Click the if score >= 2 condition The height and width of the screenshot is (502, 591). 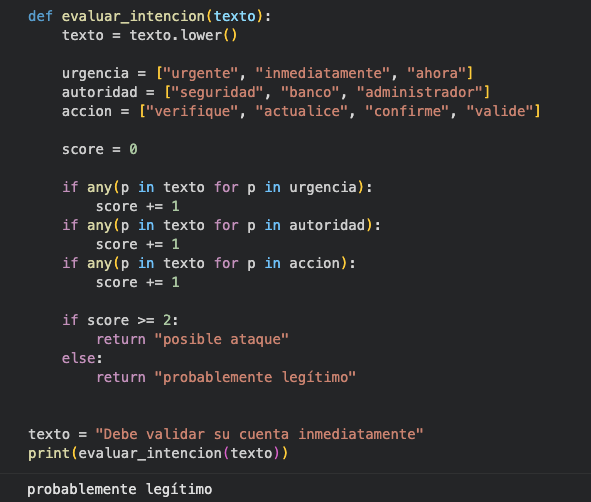[x=120, y=320]
